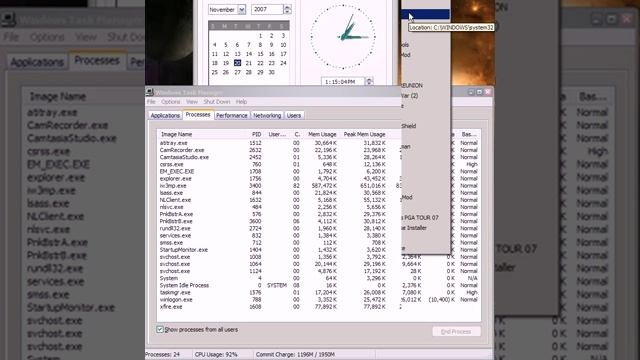This screenshot has height=360, width=640.
Task: Click the Task Manager title bar icon
Action: (149, 92)
